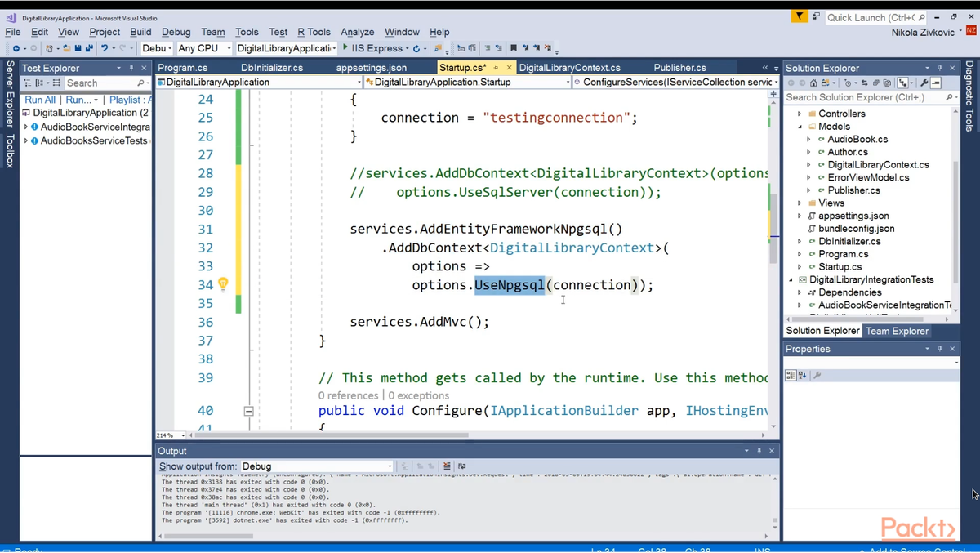Open the Debug configuration dropdown
The width and height of the screenshot is (980, 553).
(156, 48)
